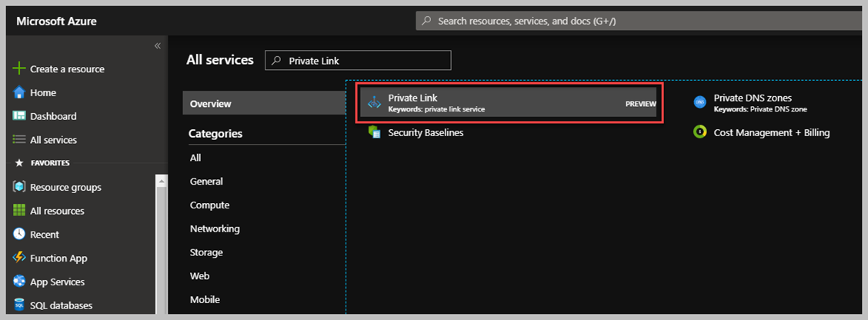Select the Overview tab
868x320 pixels.
(x=264, y=103)
